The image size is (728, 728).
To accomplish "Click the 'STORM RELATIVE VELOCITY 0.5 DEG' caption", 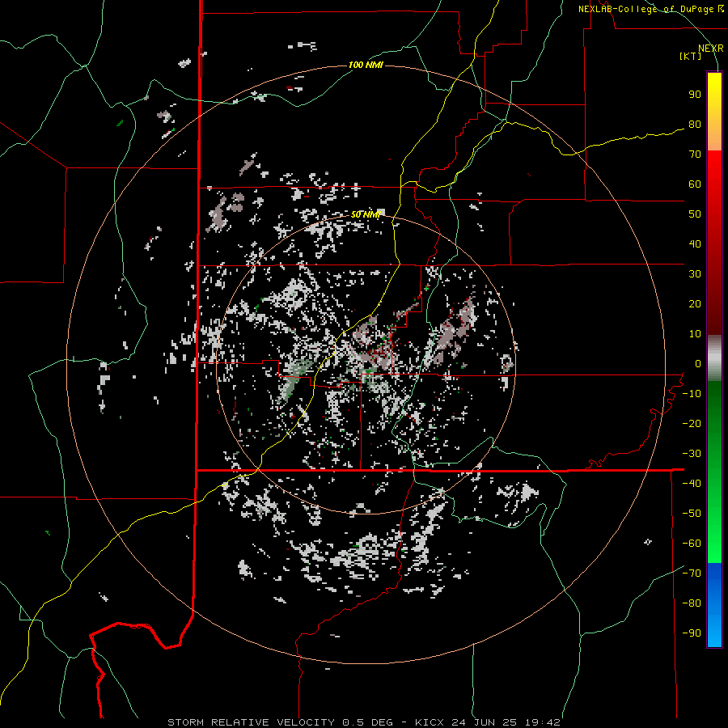I will coord(280,722).
